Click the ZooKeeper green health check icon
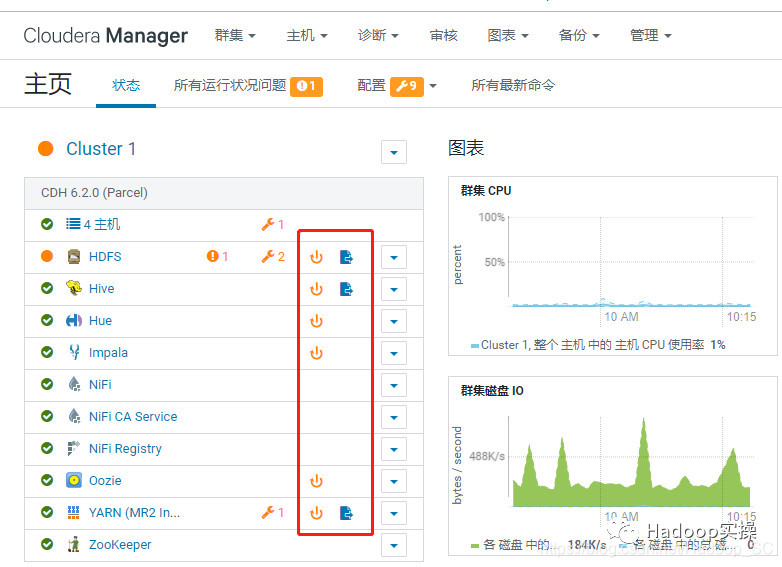782x567 pixels. point(47,544)
